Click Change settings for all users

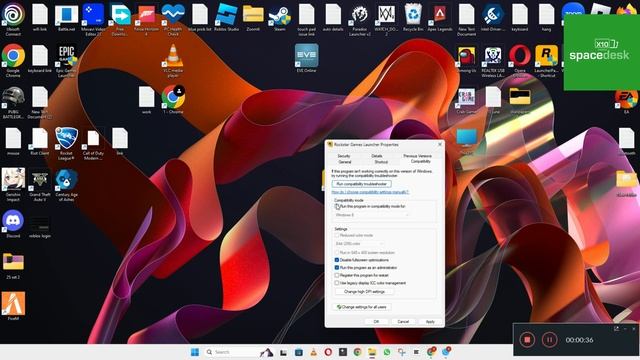coord(362,307)
